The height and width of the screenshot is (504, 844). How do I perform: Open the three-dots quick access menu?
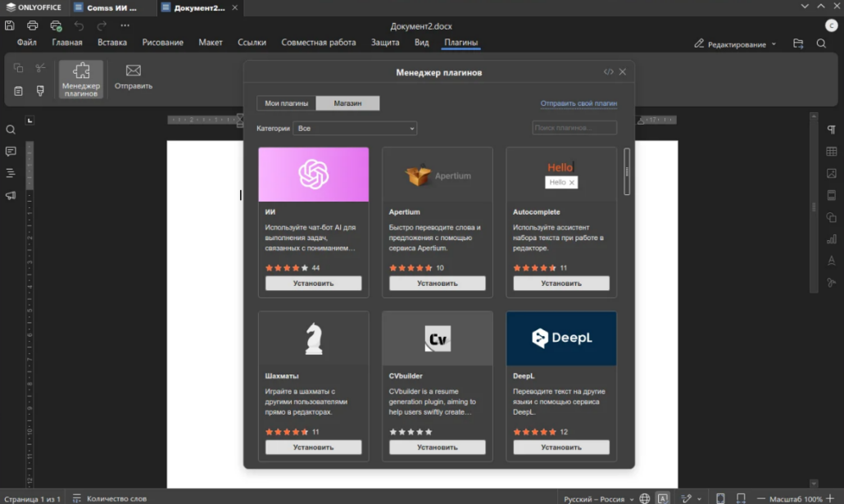click(x=125, y=25)
